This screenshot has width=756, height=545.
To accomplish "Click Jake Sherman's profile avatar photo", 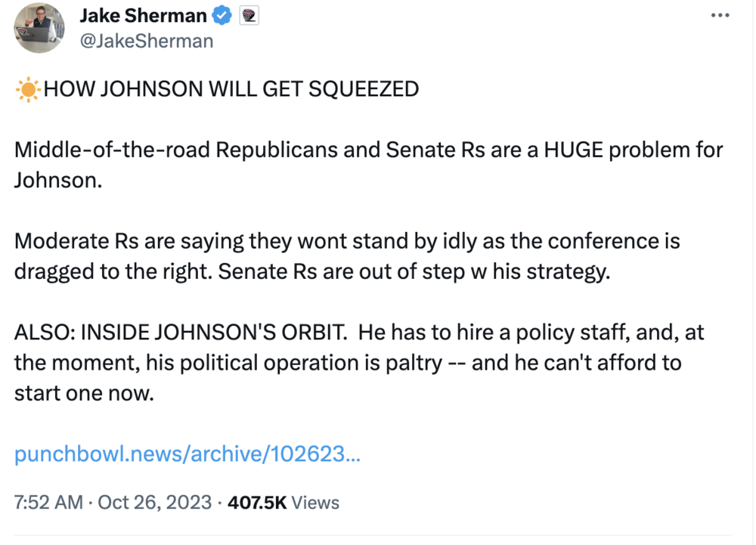I will (x=39, y=27).
